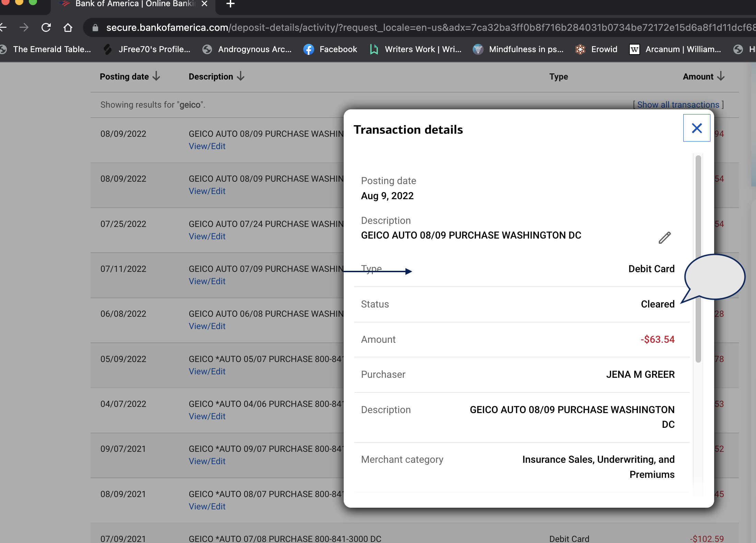The image size is (756, 543).
Task: Click View/Edit on the 07/25/2022 transaction
Action: coord(207,236)
